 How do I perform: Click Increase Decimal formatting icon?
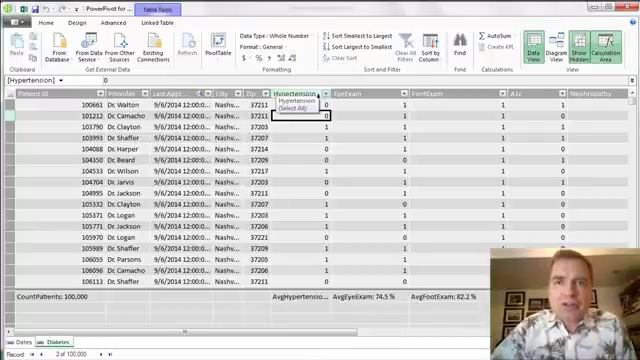click(x=281, y=58)
